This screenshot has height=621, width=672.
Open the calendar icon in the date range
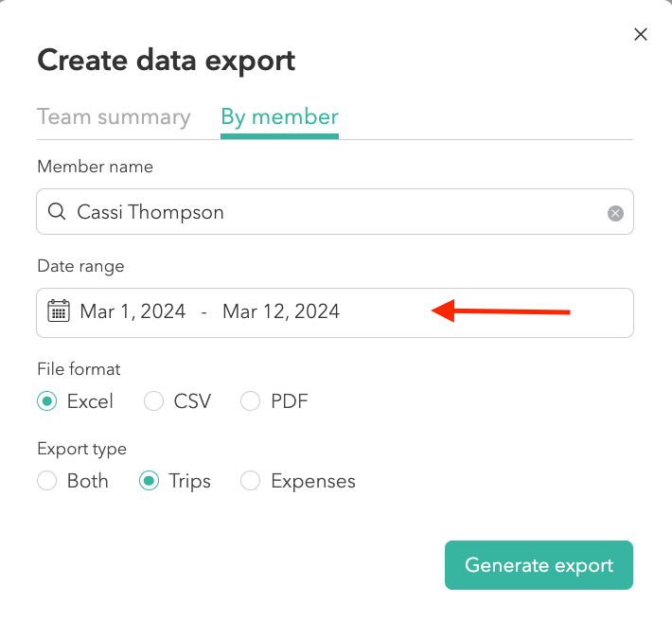coord(59,310)
